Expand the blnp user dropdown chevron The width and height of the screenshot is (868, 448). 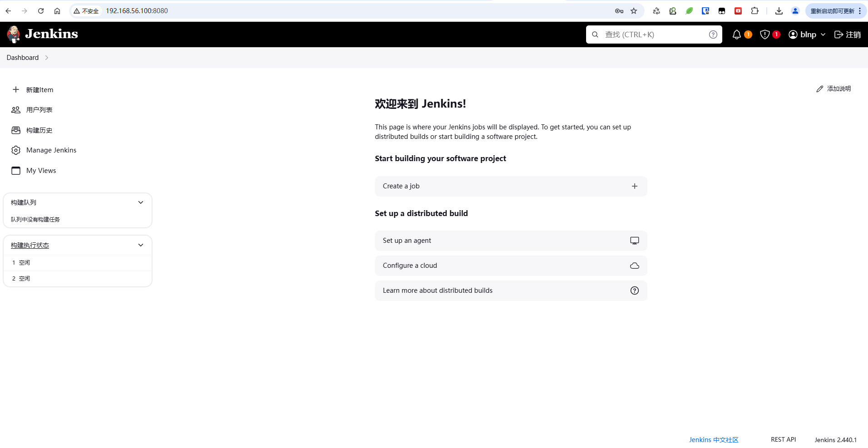tap(823, 34)
